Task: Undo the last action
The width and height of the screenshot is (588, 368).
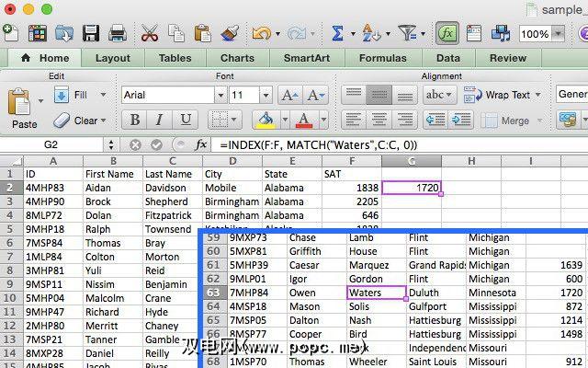Action: tap(261, 33)
